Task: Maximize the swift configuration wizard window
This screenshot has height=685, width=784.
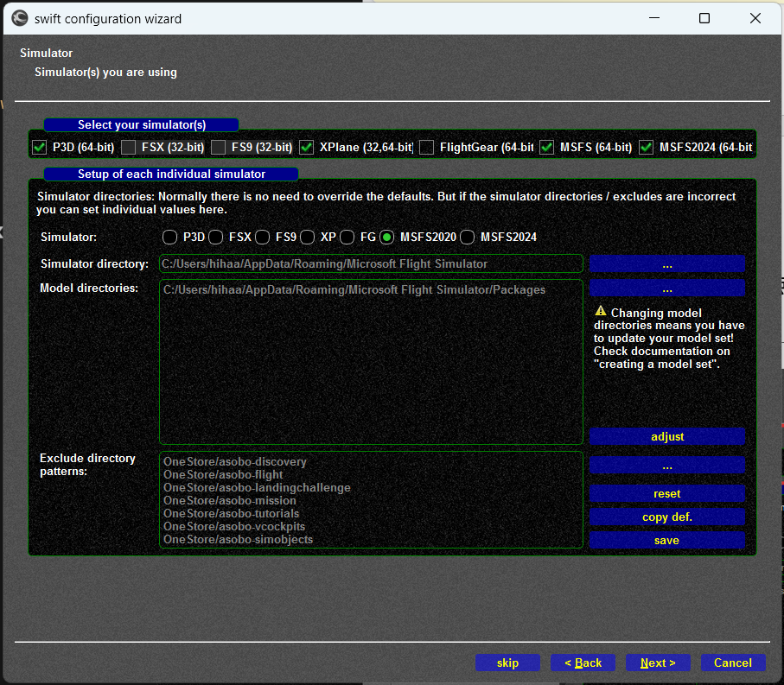Action: pos(704,18)
